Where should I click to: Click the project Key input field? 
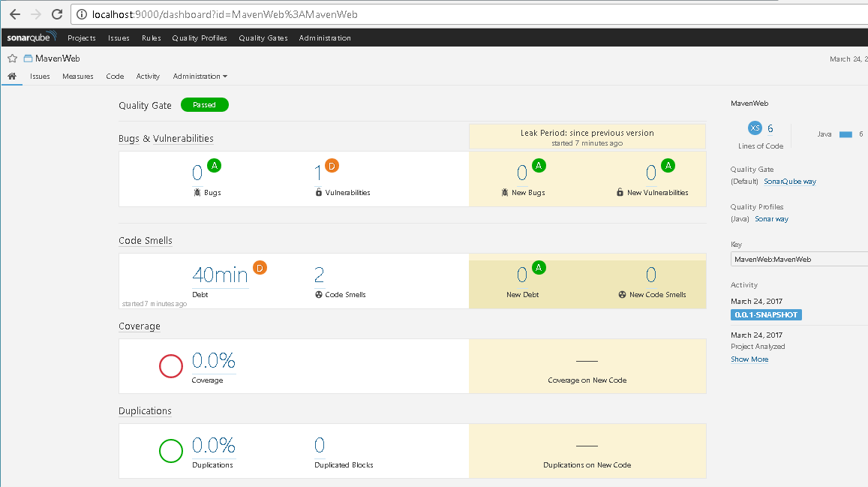pyautogui.click(x=799, y=259)
